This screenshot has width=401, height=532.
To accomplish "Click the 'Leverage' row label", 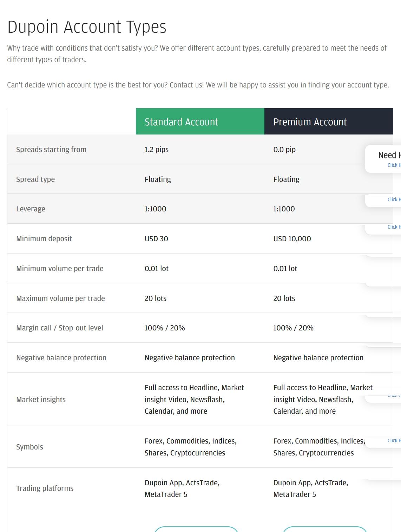I will (31, 209).
